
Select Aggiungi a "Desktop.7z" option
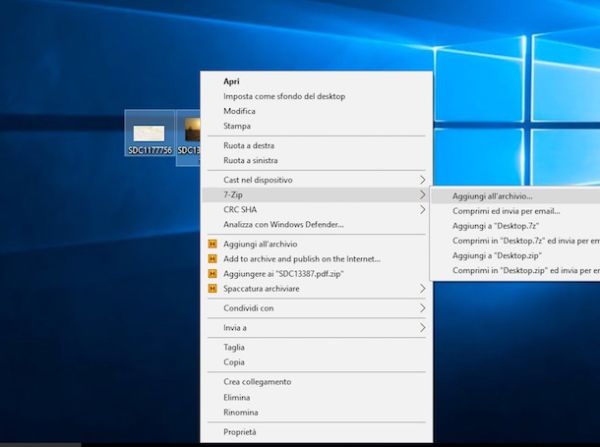click(x=495, y=226)
